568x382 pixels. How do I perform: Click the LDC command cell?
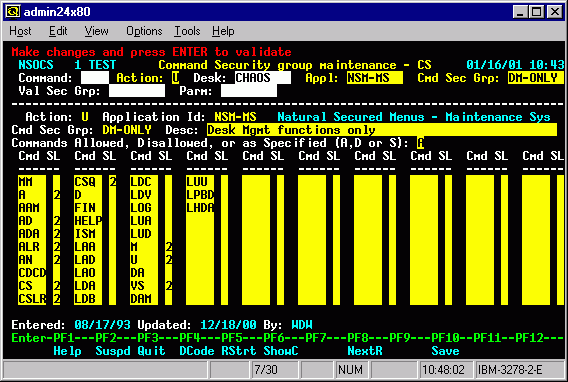(144, 182)
